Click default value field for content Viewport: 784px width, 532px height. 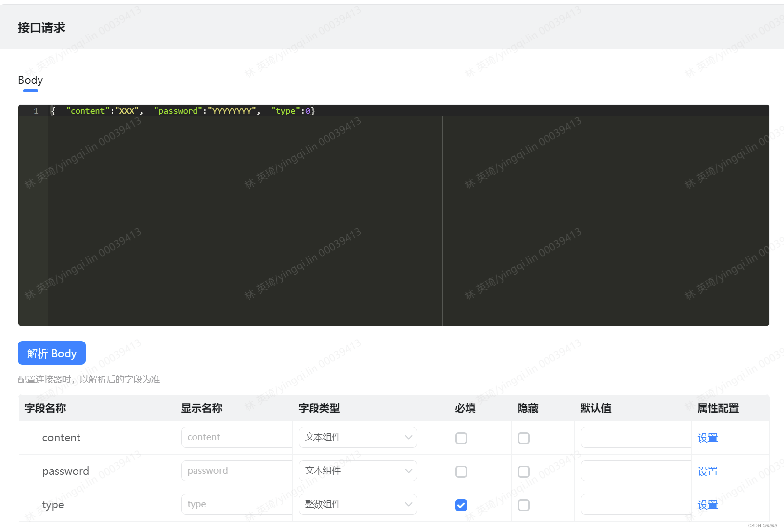click(636, 437)
